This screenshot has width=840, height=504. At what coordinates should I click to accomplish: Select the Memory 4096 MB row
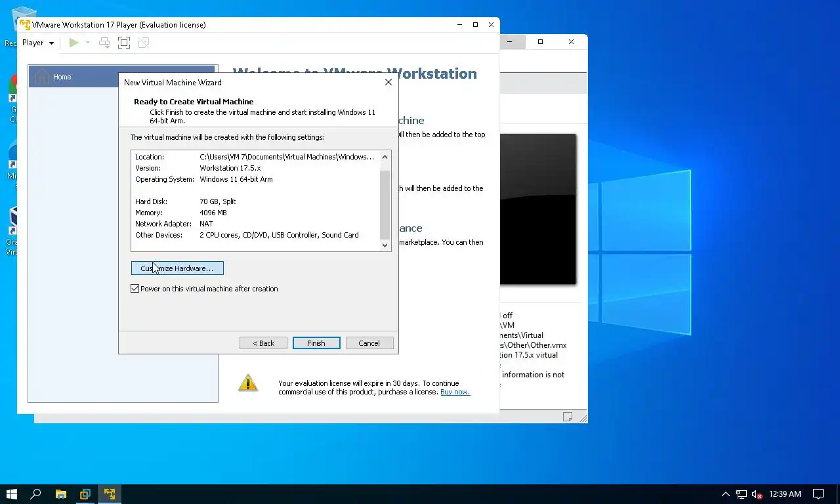tap(255, 213)
